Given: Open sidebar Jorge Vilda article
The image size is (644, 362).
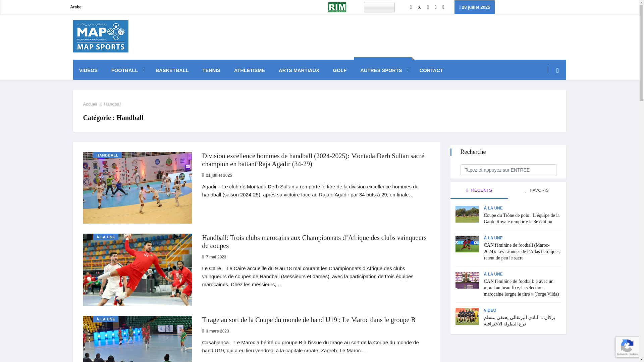Looking at the screenshot, I should (x=521, y=288).
